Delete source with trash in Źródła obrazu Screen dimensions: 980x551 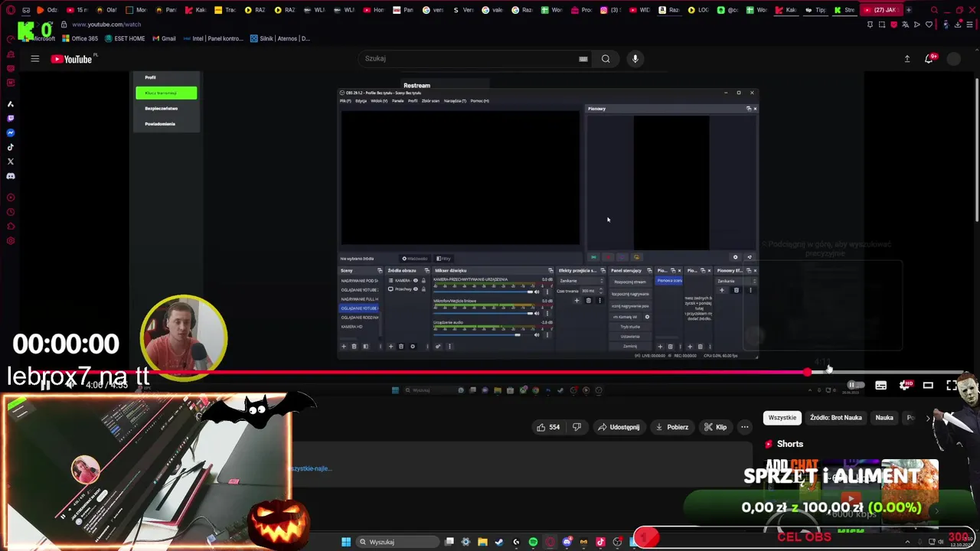tap(401, 347)
